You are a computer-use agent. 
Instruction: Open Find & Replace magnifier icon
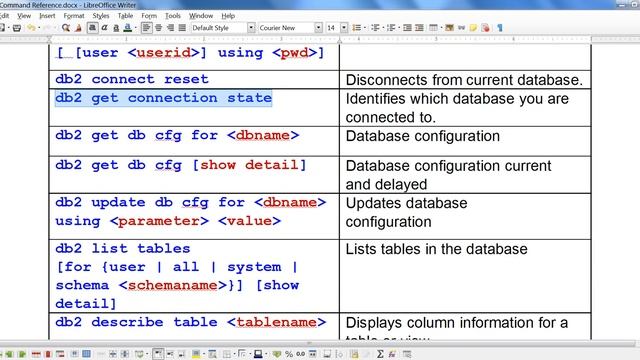(x=66, y=28)
